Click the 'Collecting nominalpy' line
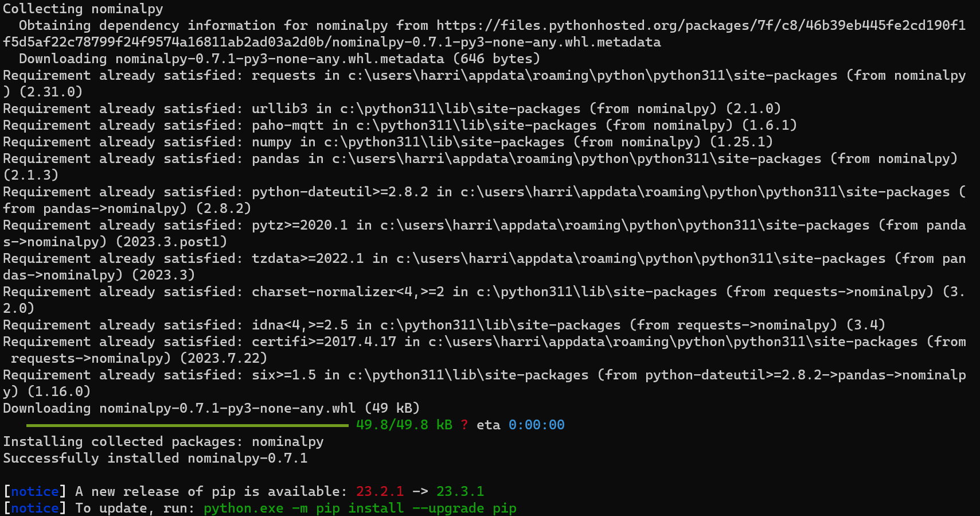Viewport: 980px width, 516px height. [83, 9]
